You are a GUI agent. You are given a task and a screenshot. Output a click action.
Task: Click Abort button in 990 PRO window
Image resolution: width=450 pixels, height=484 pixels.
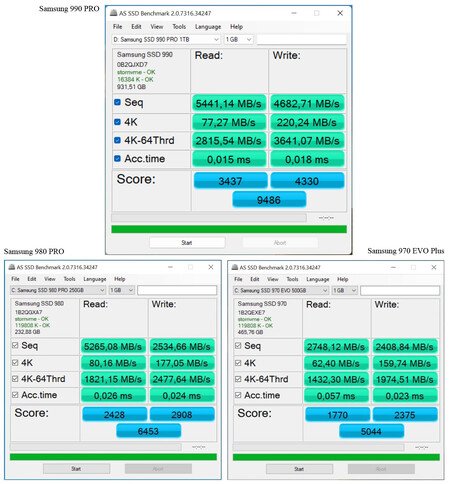pyautogui.click(x=280, y=242)
